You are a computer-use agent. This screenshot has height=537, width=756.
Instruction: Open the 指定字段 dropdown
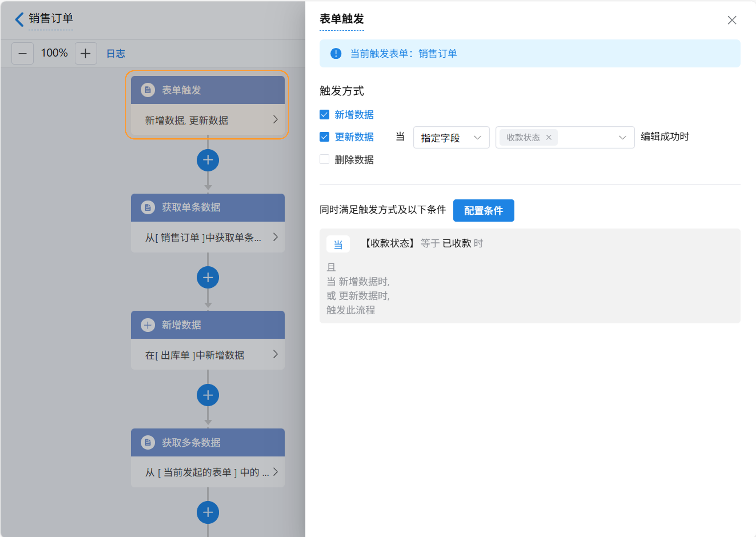coord(451,138)
